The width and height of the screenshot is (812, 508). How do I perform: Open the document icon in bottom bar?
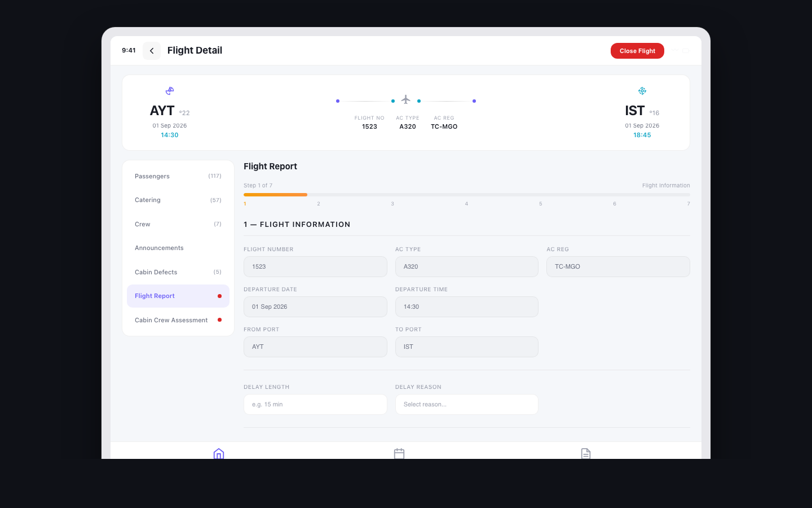[586, 453]
